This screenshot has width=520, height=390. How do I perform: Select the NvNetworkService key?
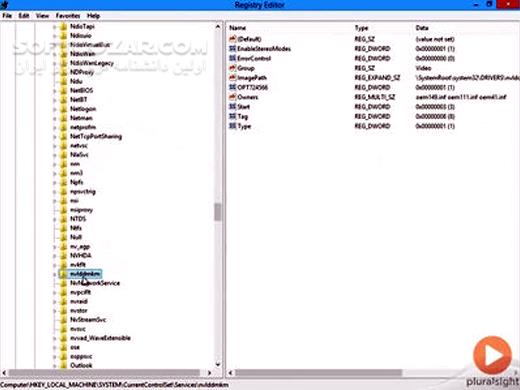click(95, 283)
